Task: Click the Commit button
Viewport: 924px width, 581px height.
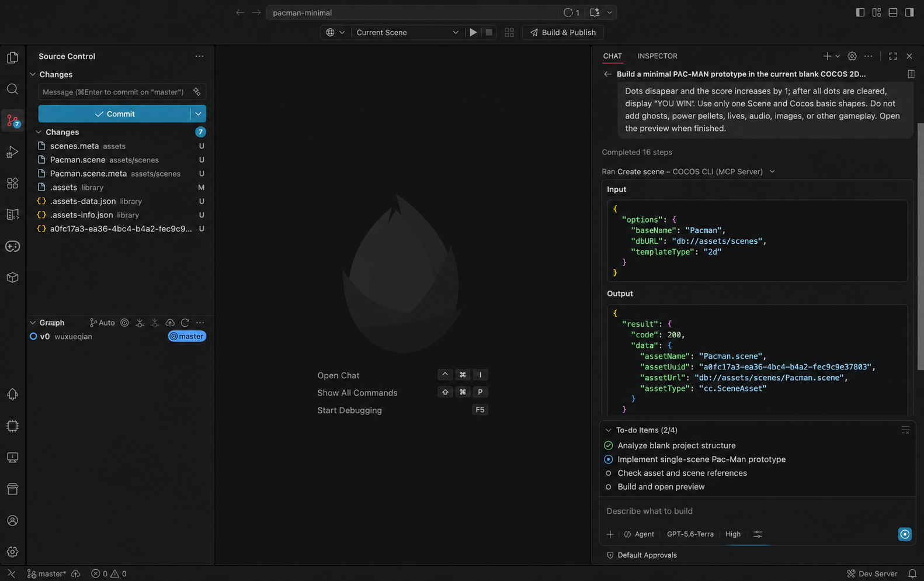Action: [114, 114]
